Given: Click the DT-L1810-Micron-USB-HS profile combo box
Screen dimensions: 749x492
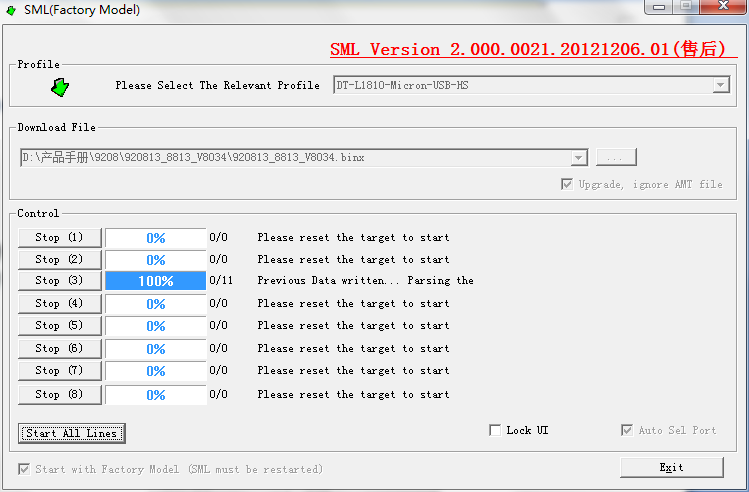Looking at the screenshot, I should click(531, 86).
